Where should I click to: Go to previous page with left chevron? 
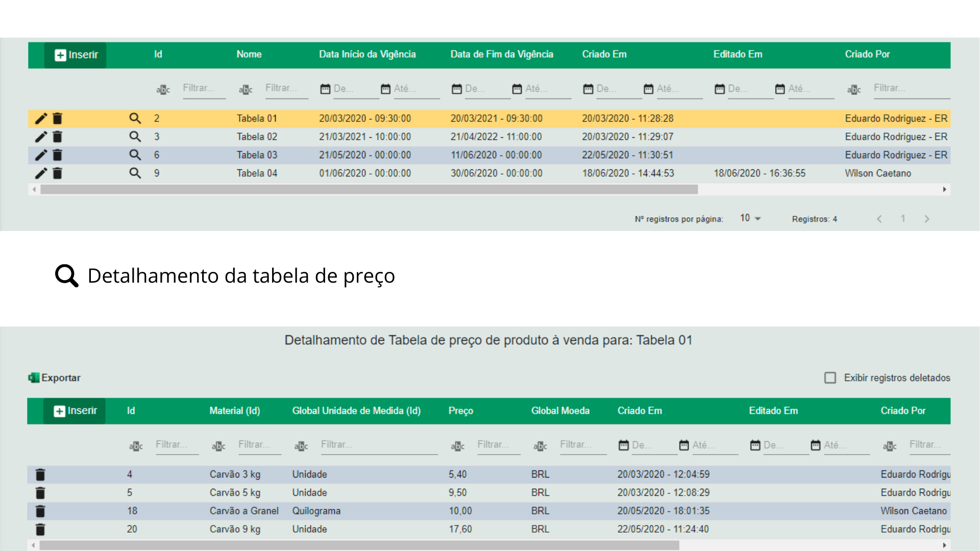point(879,219)
